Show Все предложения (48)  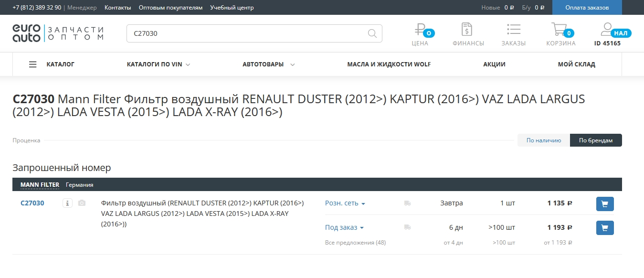point(355,243)
